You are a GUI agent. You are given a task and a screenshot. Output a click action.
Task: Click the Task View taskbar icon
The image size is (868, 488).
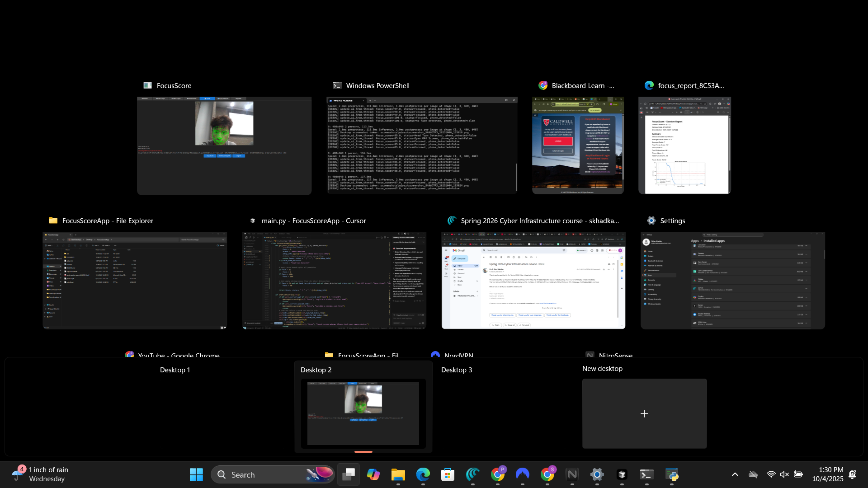[349, 474]
